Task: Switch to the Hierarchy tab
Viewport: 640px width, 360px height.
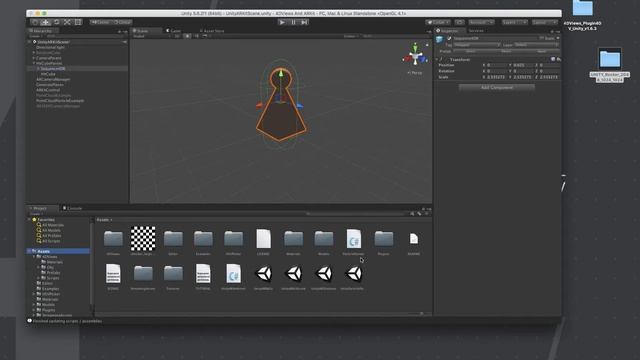Action: (x=42, y=31)
